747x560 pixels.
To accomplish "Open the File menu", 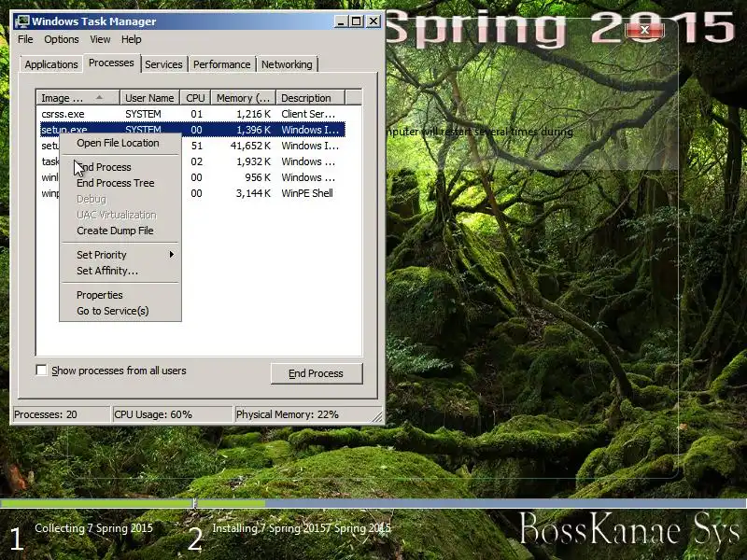I will 25,39.
